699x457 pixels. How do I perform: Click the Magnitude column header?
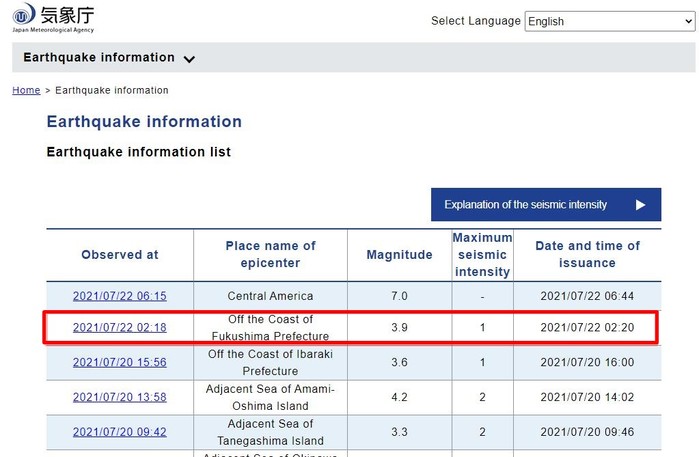tap(399, 255)
